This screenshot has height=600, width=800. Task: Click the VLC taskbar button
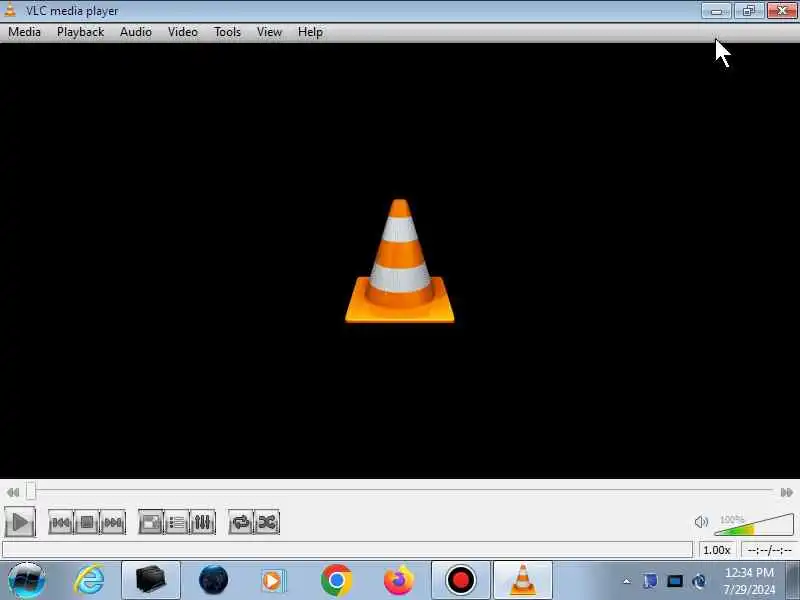pos(523,580)
